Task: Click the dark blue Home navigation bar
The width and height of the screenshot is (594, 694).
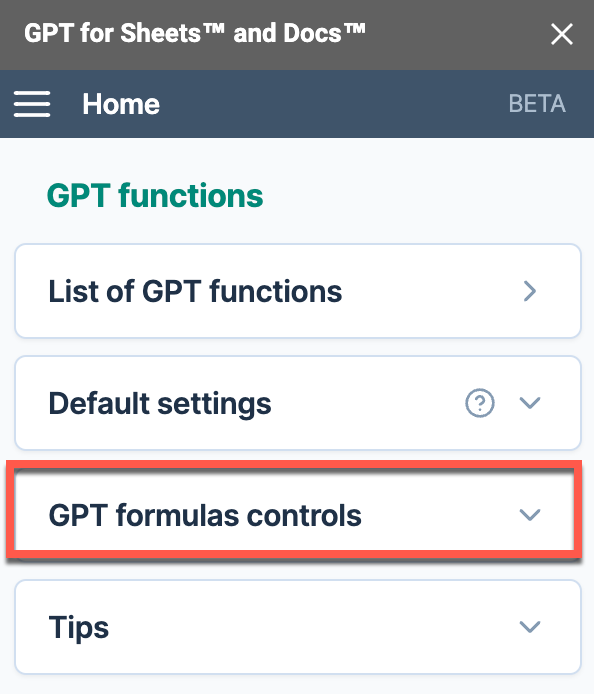Action: (x=297, y=104)
